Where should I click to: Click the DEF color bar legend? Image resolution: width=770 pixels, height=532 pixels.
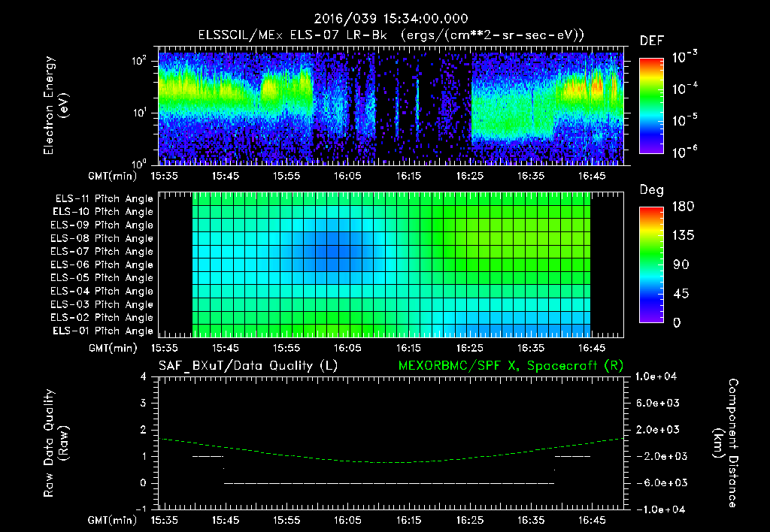click(651, 105)
